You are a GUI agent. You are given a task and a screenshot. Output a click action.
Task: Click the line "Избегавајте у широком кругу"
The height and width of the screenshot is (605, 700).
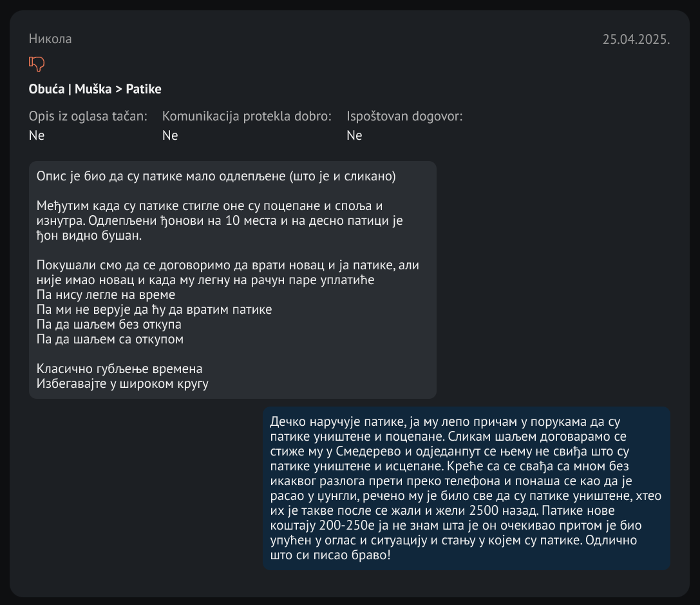tap(122, 383)
